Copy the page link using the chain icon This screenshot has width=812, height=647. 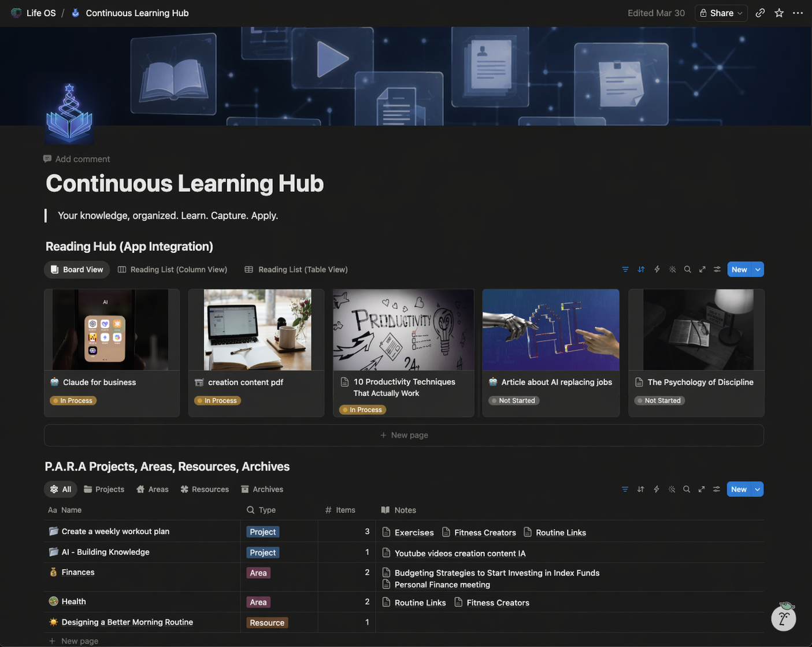click(759, 13)
